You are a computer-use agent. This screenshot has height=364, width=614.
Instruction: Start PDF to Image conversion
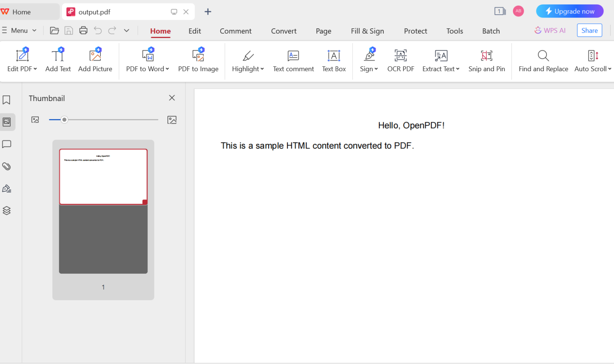[x=198, y=60]
